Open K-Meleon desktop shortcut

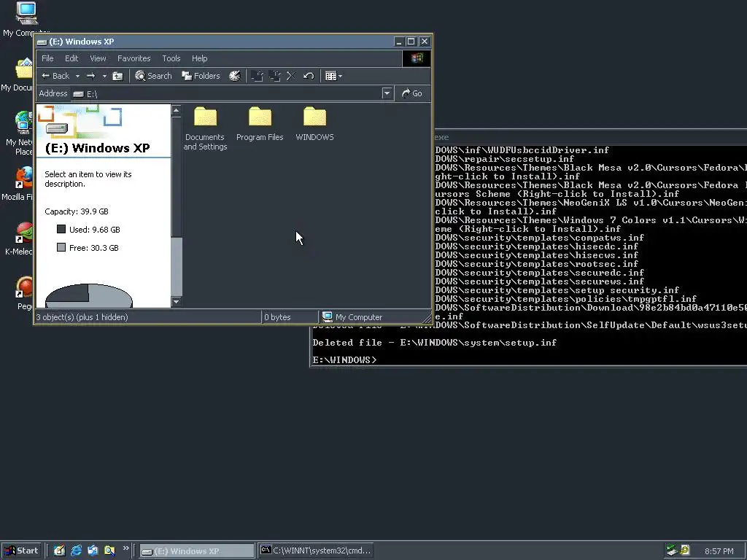pos(22,239)
